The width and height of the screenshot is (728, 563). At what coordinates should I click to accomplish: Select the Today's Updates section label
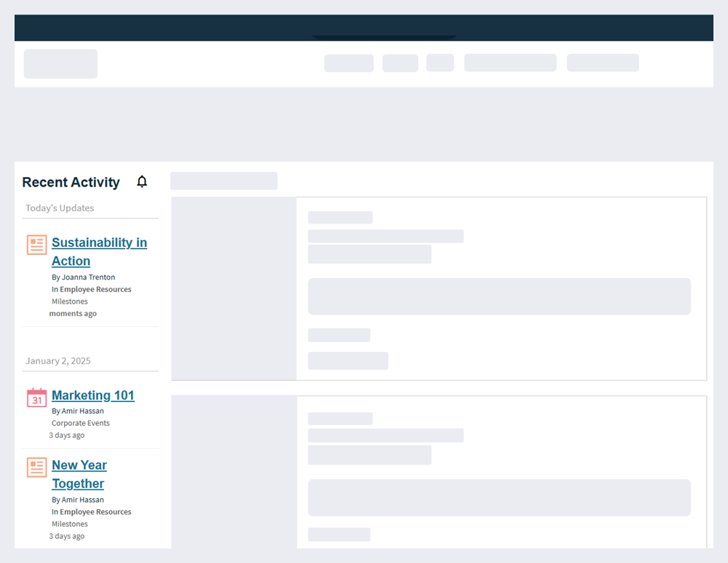pyautogui.click(x=60, y=208)
